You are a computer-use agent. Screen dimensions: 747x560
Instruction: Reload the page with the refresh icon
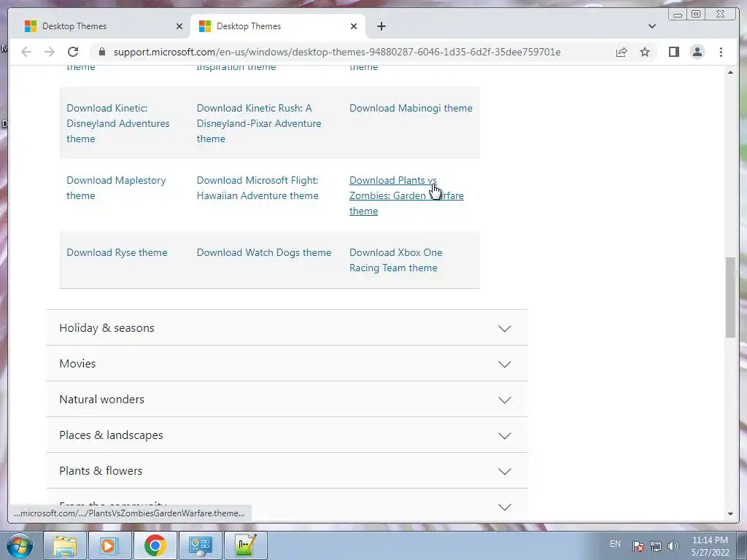73,52
